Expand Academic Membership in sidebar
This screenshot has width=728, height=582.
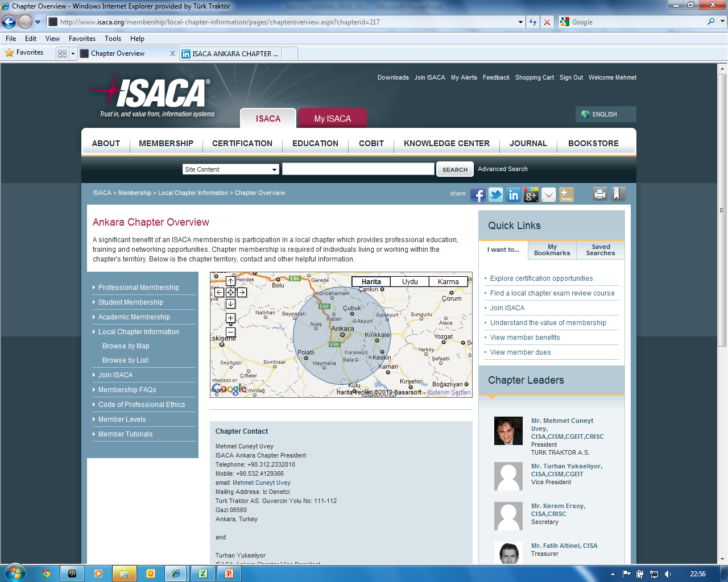134,317
